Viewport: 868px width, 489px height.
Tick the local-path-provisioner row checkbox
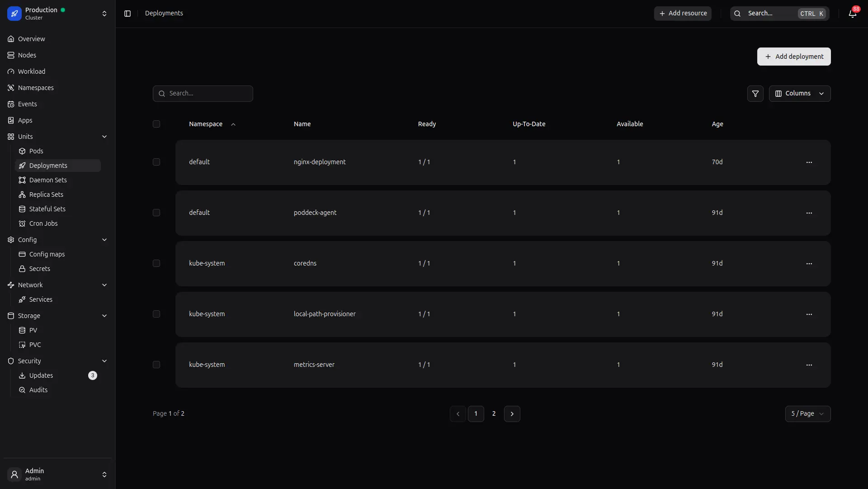[x=156, y=314]
